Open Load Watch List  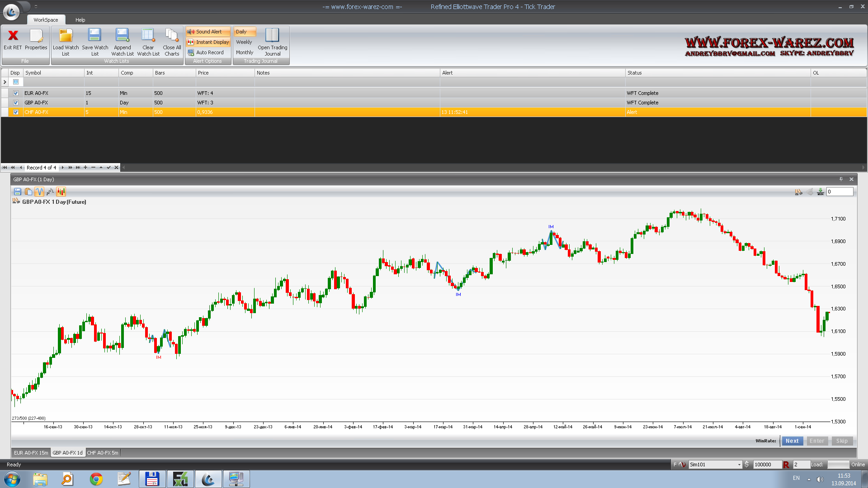(x=66, y=41)
